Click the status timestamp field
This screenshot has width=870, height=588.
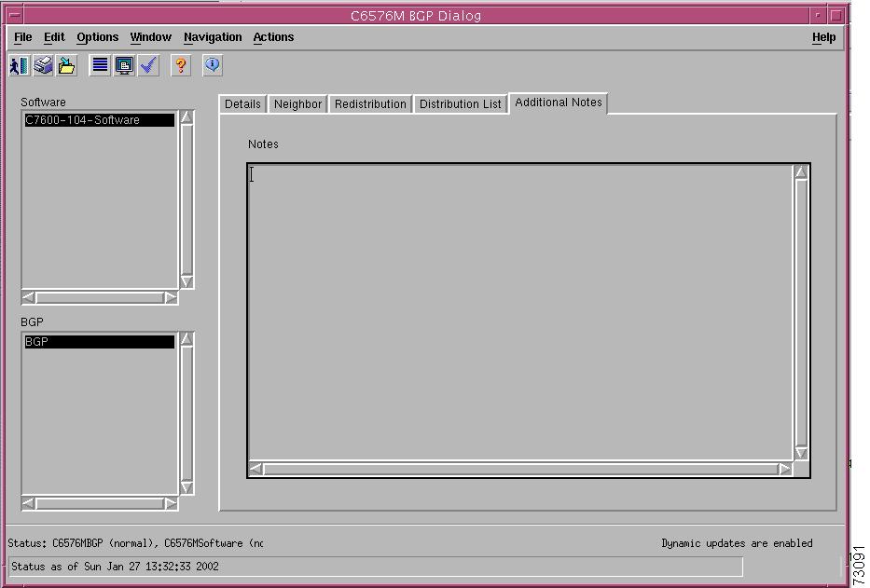pos(376,567)
